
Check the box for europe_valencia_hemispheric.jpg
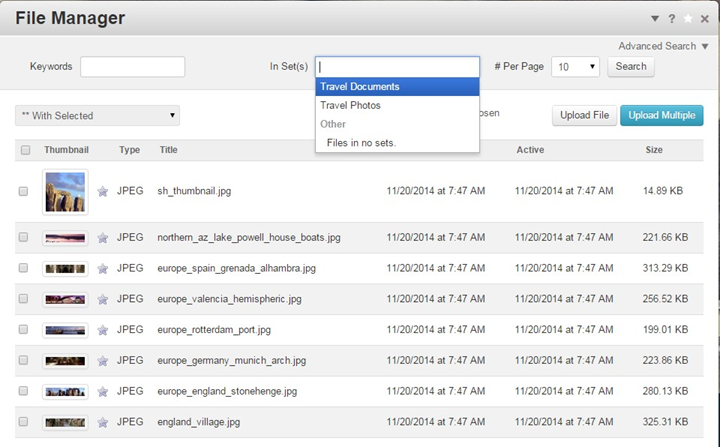tap(24, 299)
